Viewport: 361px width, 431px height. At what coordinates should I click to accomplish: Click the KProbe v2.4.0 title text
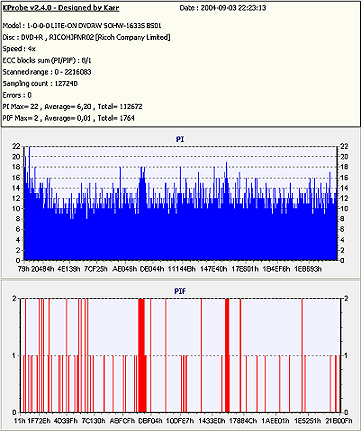61,8
